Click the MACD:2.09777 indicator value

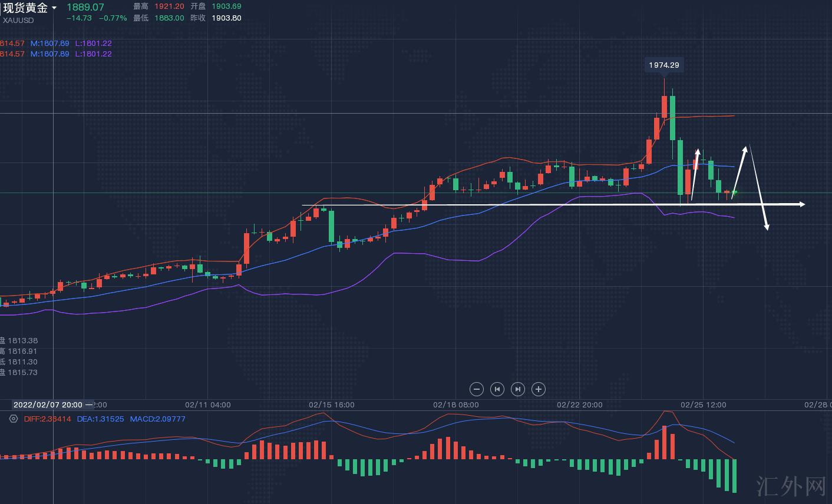(x=157, y=419)
